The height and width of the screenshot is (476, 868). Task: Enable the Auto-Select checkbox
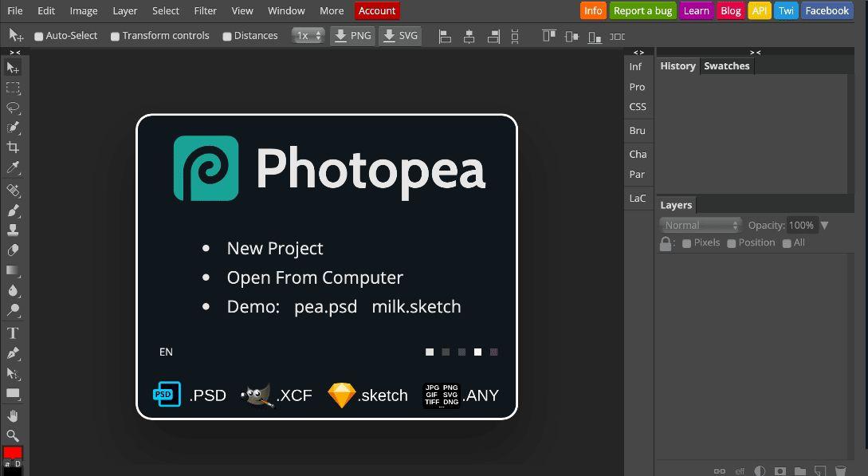tap(38, 36)
